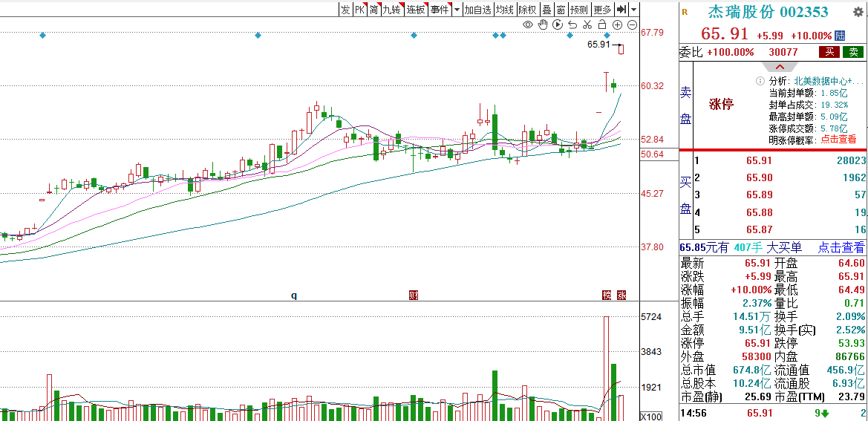Click the blue 陆 badge
Screen dimensions: 868x421
pos(840,35)
